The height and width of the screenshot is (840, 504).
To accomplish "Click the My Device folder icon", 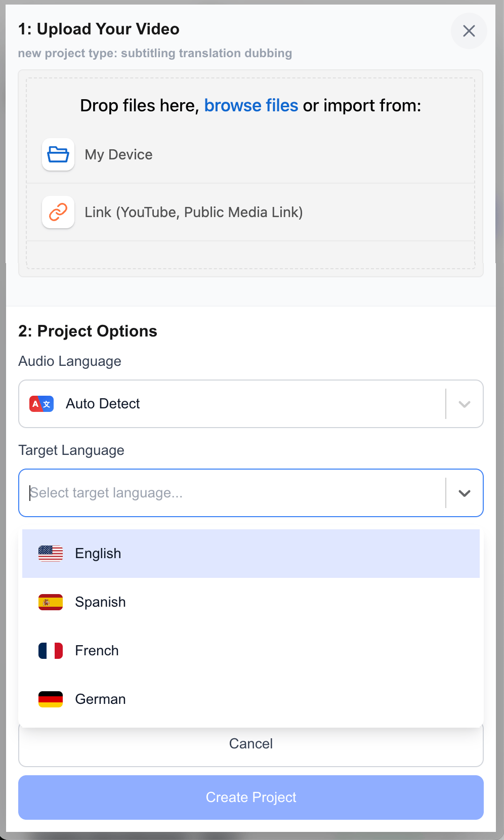I will pos(58,154).
